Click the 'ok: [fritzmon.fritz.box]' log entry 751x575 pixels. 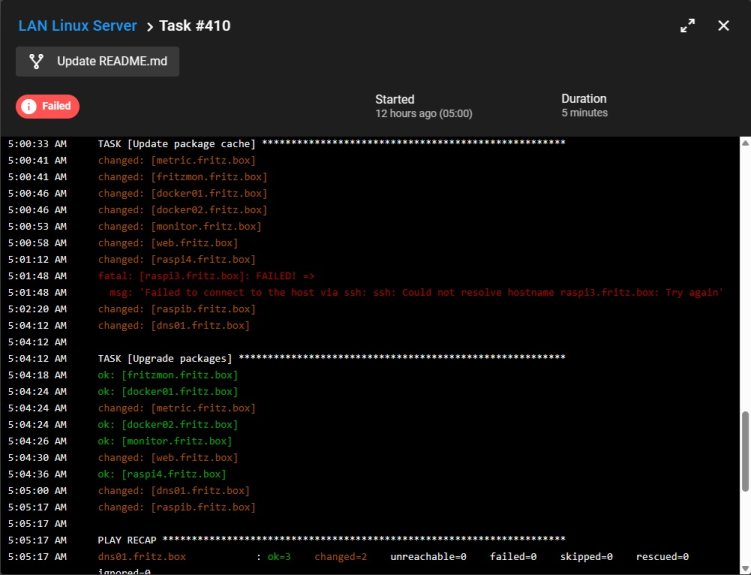pyautogui.click(x=168, y=375)
